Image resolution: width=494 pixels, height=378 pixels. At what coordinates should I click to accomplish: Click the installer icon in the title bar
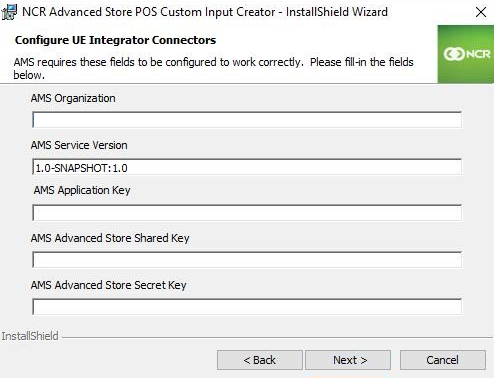tap(9, 12)
